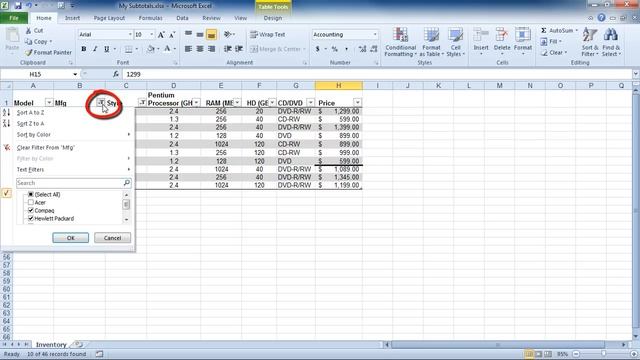Viewport: 640px width, 360px height.
Task: Toggle Bold formatting
Action: coord(84,49)
